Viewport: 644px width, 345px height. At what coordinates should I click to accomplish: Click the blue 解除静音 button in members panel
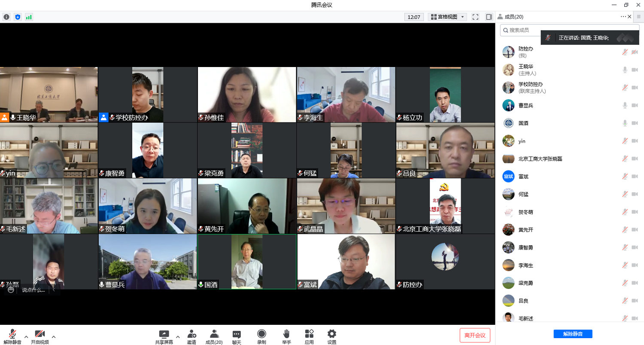click(x=573, y=334)
